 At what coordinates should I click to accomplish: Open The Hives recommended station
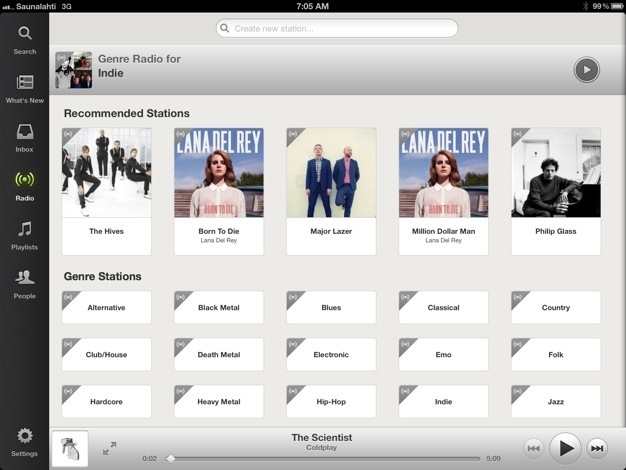coord(107,191)
